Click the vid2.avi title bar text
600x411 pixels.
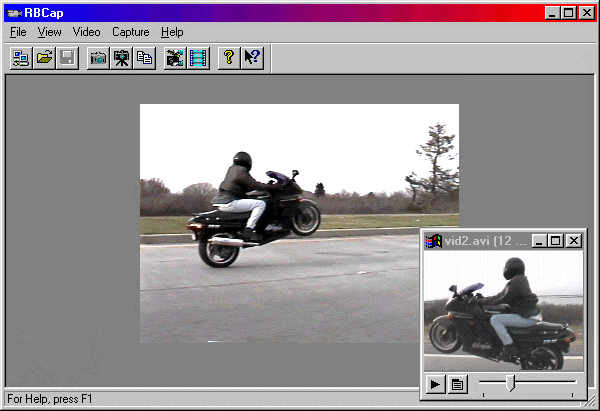tap(485, 241)
